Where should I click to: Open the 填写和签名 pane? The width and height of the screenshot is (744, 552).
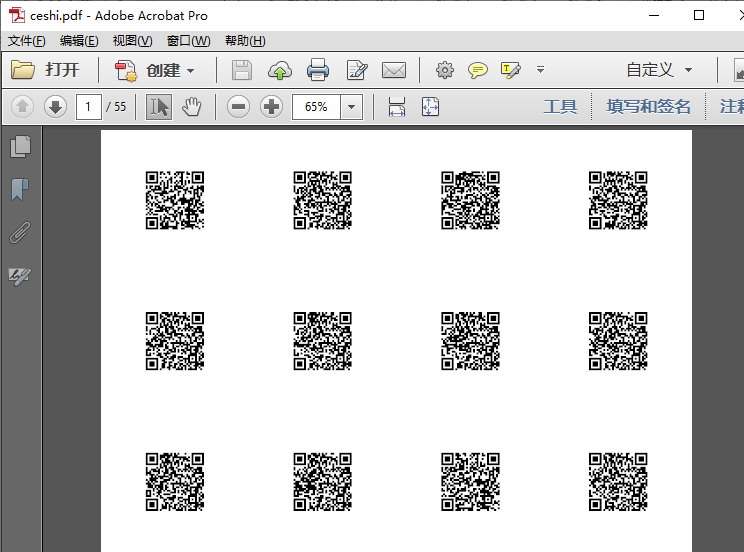[648, 106]
